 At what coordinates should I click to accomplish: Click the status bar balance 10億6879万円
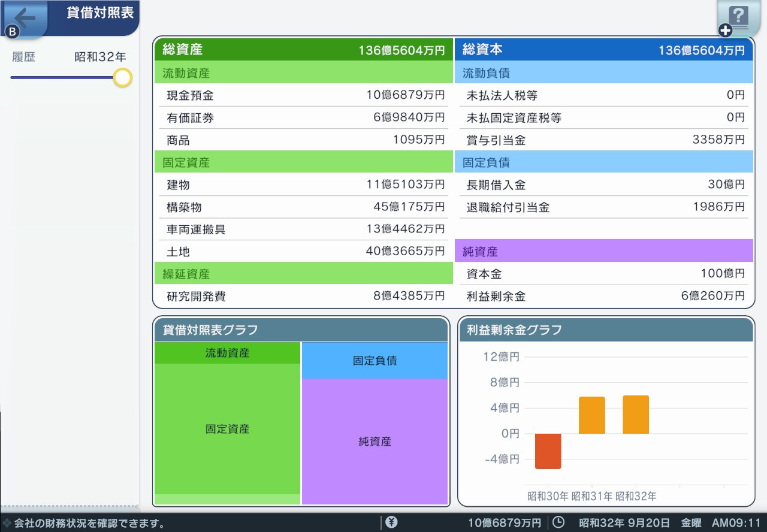[x=505, y=522]
